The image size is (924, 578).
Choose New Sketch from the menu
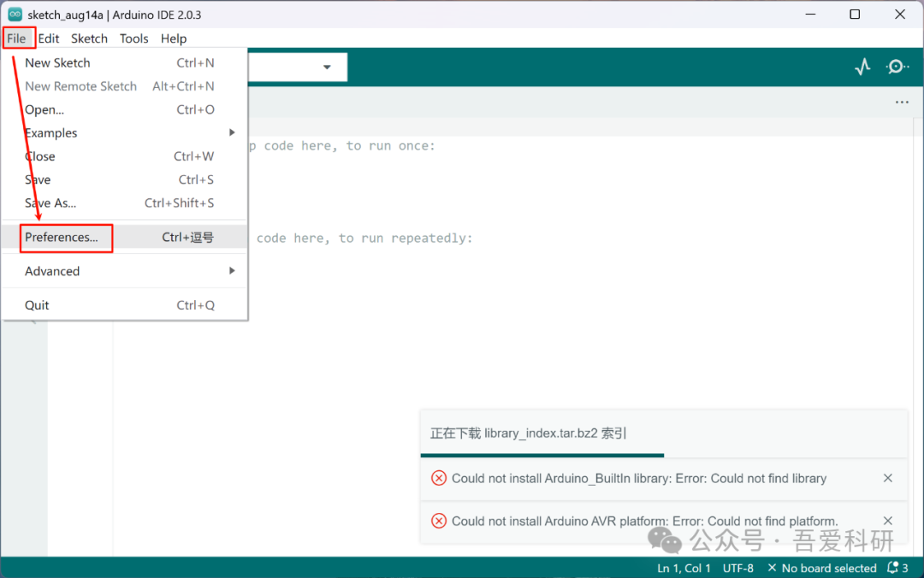[x=57, y=62]
